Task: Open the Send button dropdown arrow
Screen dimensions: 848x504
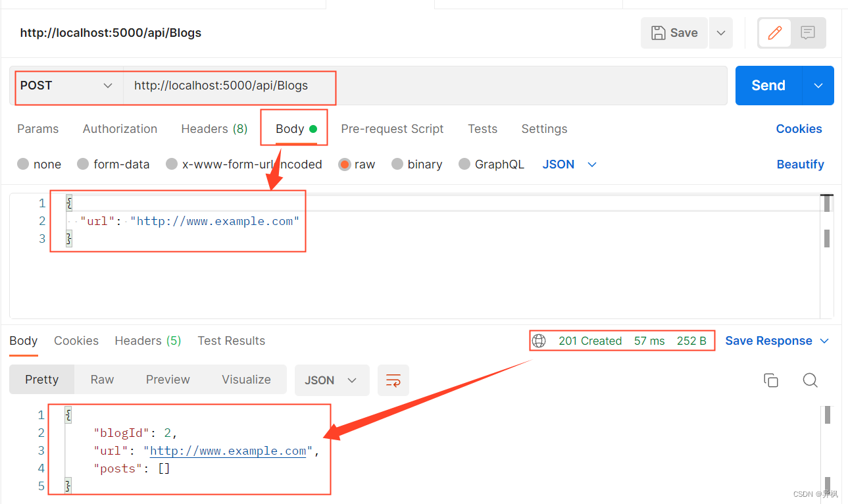Action: (x=818, y=86)
